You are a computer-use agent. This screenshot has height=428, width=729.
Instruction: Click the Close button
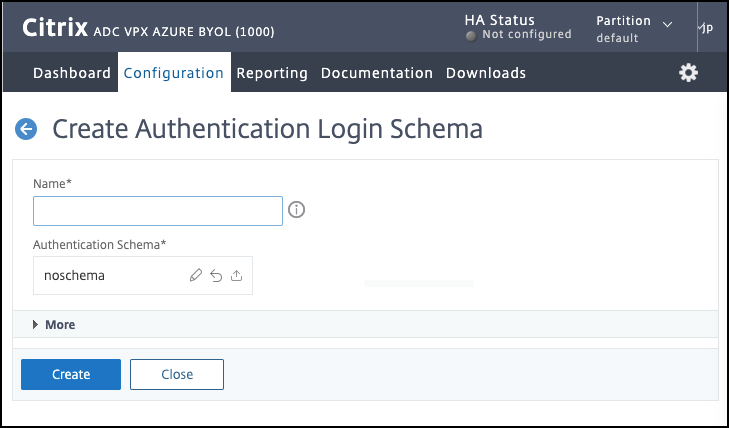pyautogui.click(x=177, y=374)
